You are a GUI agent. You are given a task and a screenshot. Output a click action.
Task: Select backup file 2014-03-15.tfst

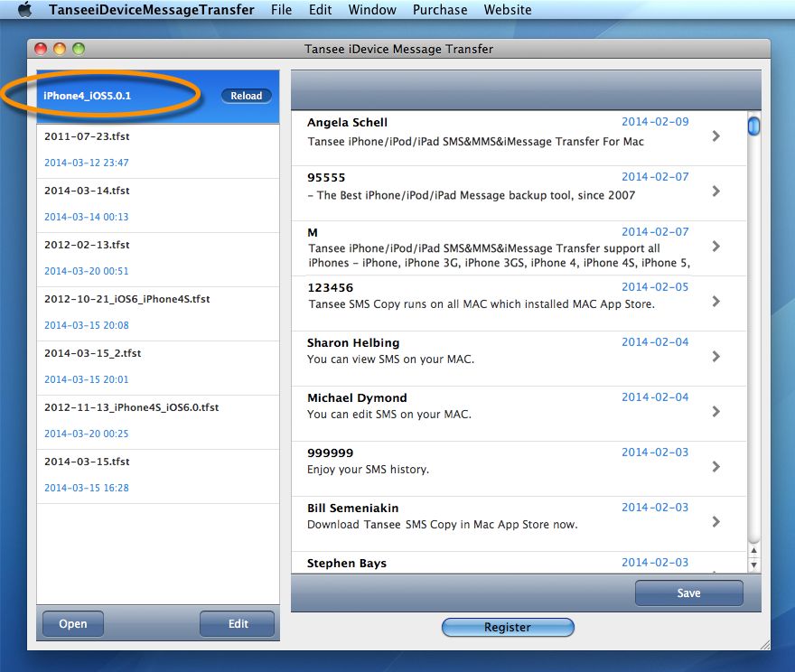pos(158,476)
